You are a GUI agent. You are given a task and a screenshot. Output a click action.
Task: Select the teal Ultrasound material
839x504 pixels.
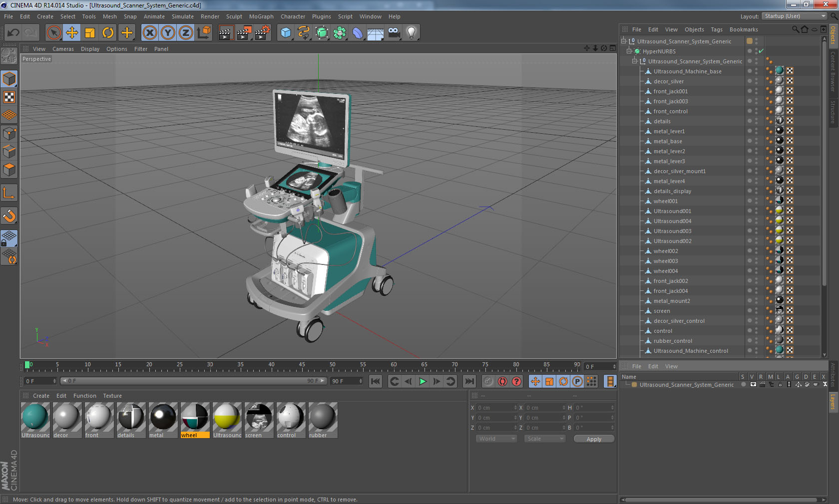(35, 420)
